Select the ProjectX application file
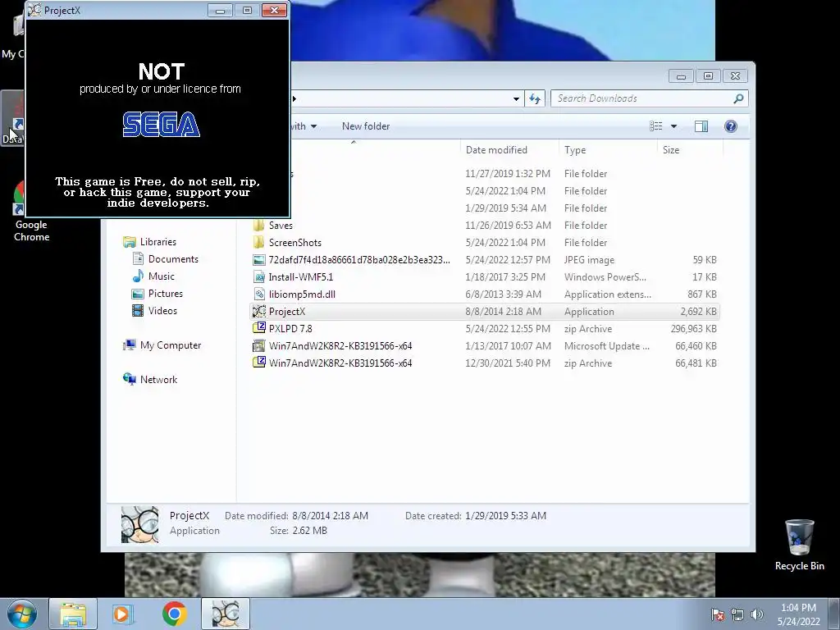The image size is (840, 630). click(x=485, y=311)
